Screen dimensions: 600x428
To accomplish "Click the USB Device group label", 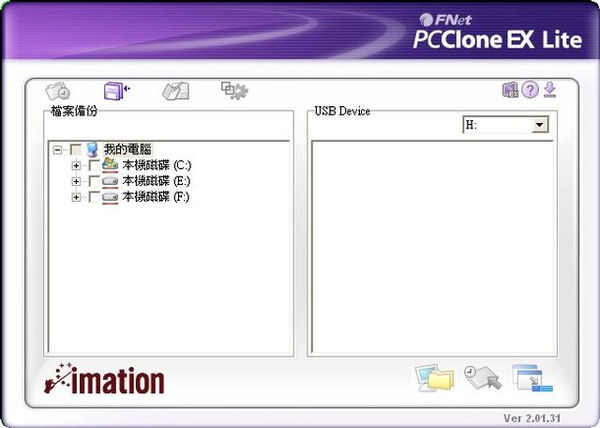I will tap(342, 111).
